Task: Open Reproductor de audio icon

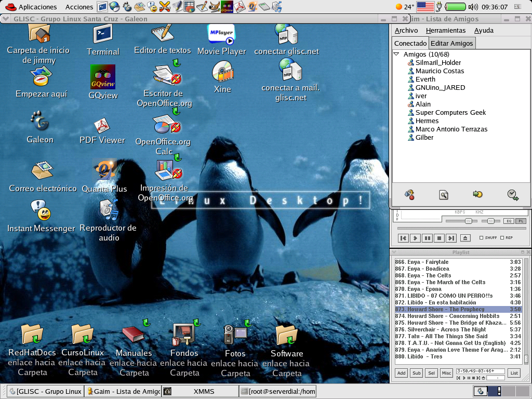Action: pyautogui.click(x=109, y=210)
